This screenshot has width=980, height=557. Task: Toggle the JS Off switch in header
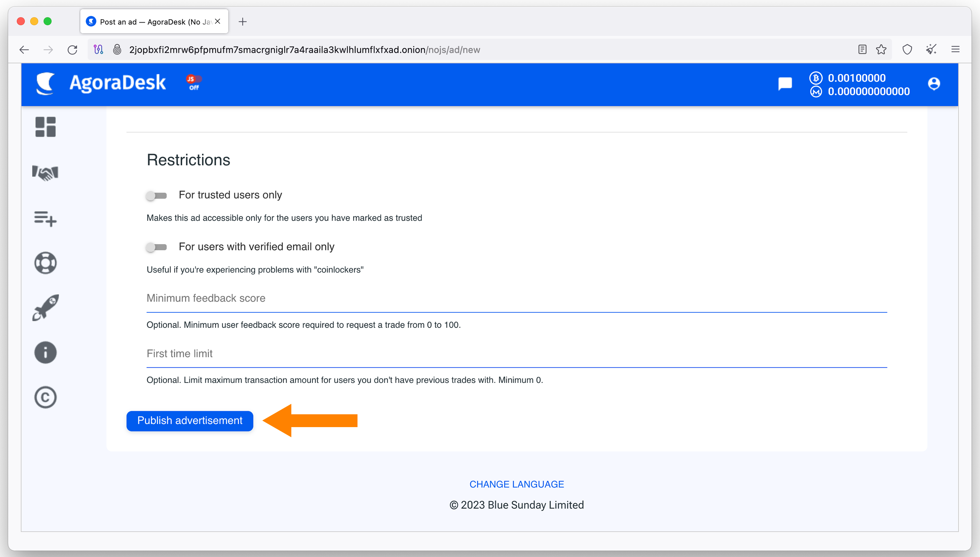coord(194,82)
